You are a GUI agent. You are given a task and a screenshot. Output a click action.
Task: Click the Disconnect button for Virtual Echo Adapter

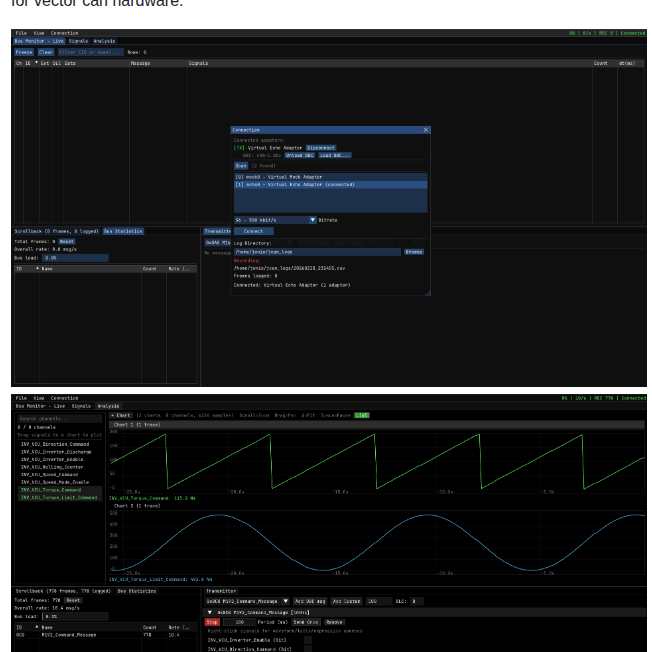(x=321, y=147)
